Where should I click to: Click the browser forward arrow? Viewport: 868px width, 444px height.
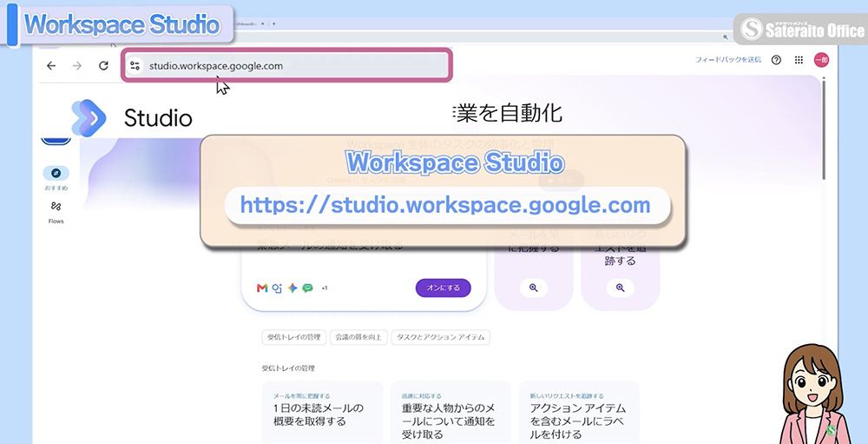point(77,66)
